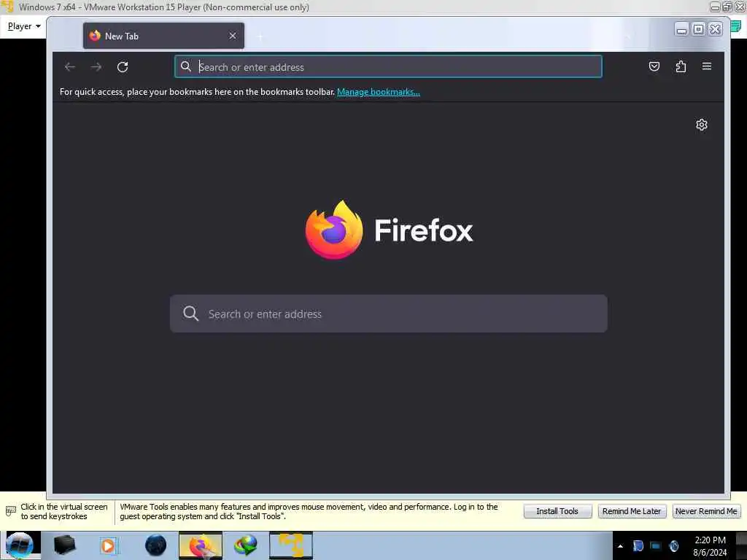747x560 pixels.
Task: Go back with the back arrow
Action: [x=70, y=66]
